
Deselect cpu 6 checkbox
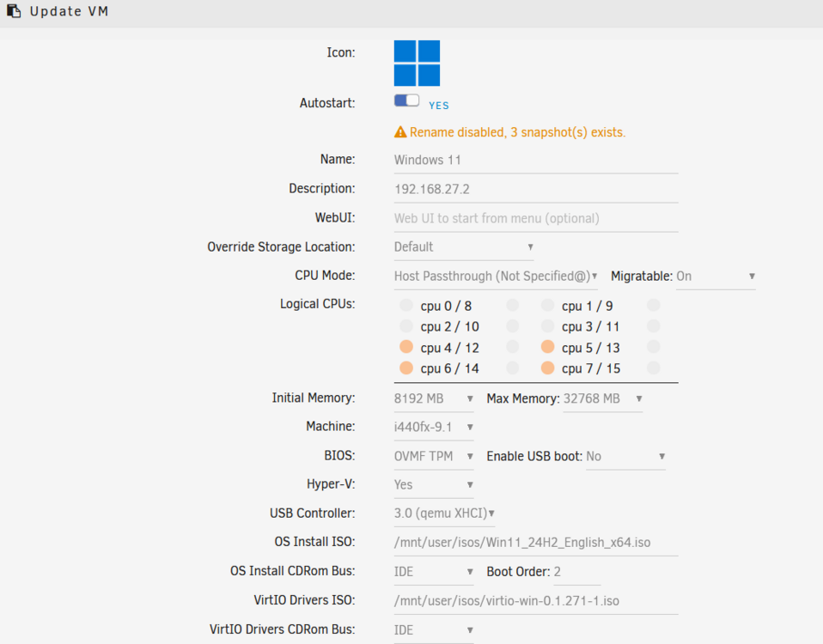click(x=406, y=368)
